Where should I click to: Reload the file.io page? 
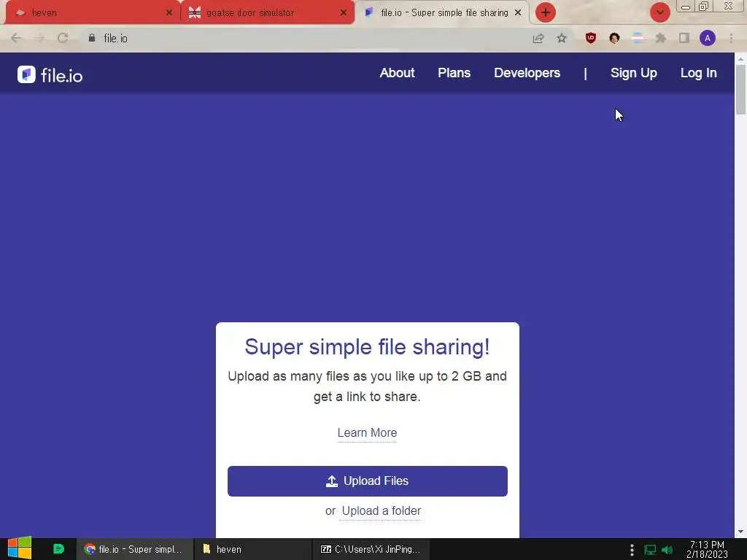click(x=63, y=38)
